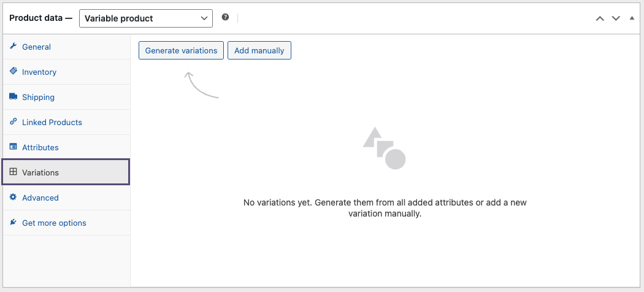Click the Linked Products chain icon
The image size is (644, 292).
(x=13, y=122)
